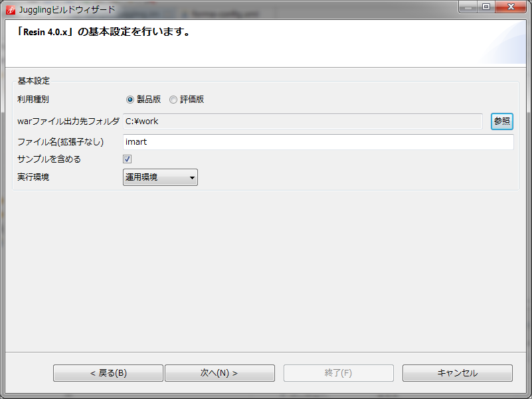Click the ファイル名(拡張子なし) label
Screen dimensions: 532x399
[60, 142]
